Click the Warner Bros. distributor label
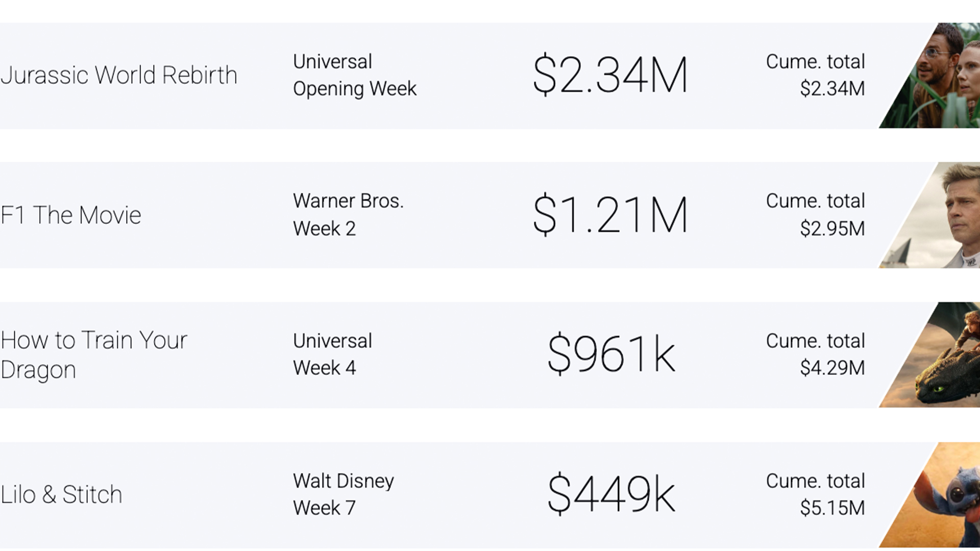This screenshot has height=551, width=980. pos(349,201)
